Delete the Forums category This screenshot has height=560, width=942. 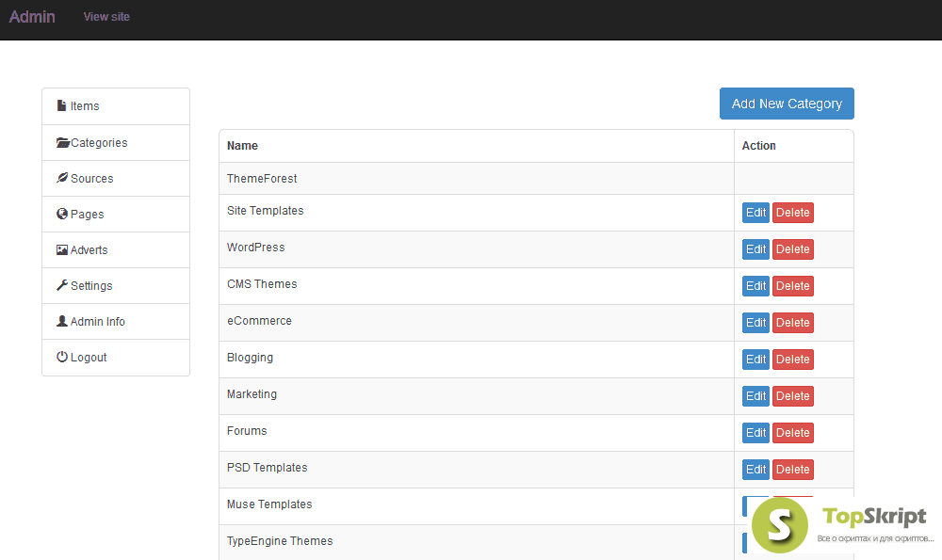pos(792,432)
